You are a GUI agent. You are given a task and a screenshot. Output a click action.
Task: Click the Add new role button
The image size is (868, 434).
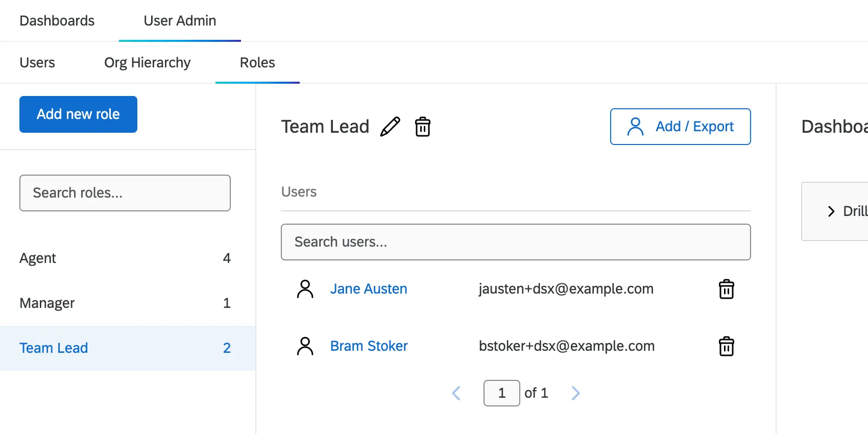[78, 114]
